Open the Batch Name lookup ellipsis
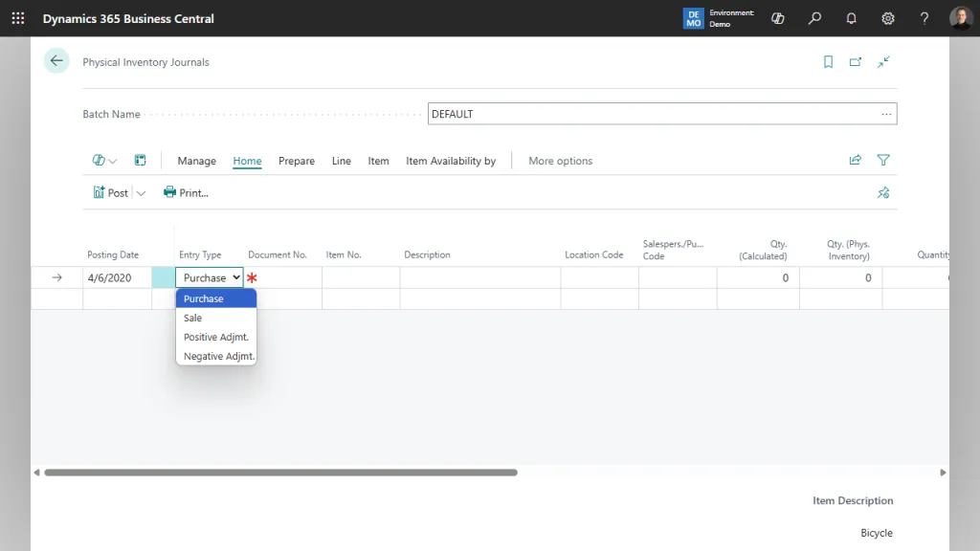 point(886,113)
